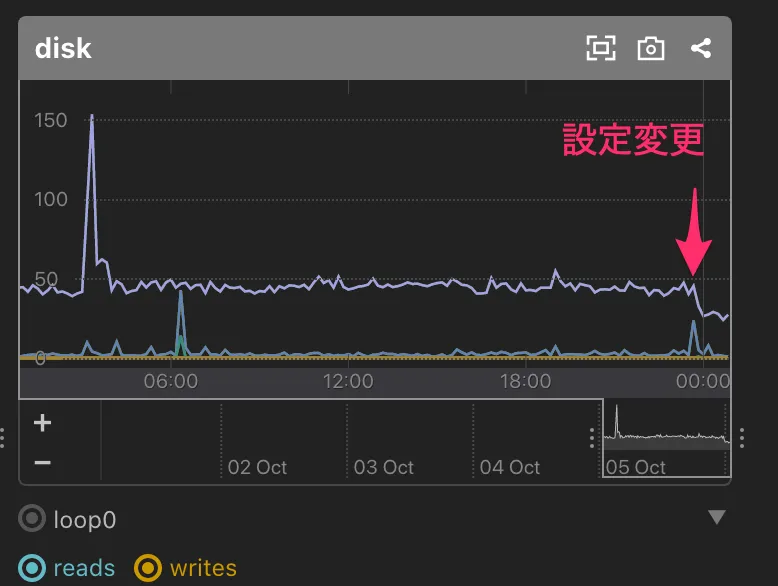This screenshot has height=586, width=778.
Task: Select 04 Oct in the timeline navigator
Action: point(509,467)
